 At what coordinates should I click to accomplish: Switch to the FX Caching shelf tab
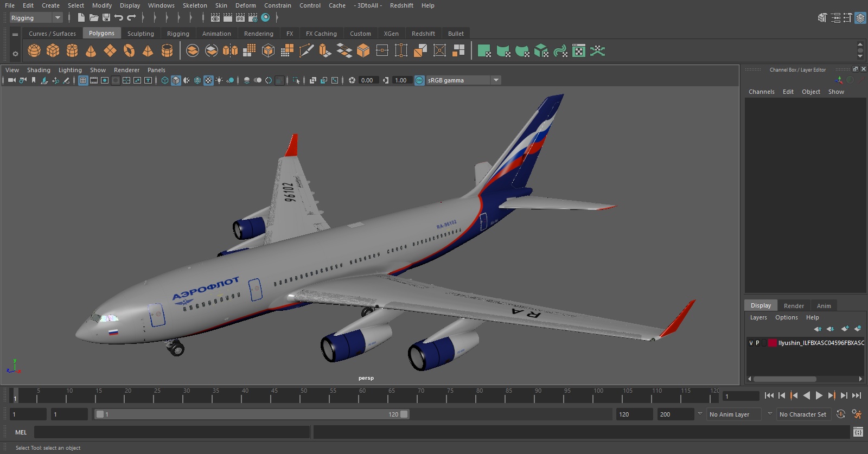point(321,34)
